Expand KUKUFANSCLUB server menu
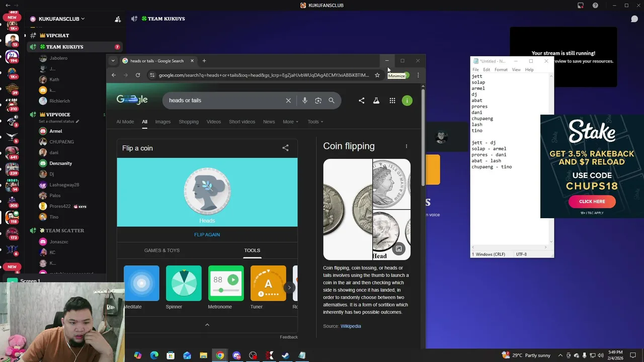This screenshot has height=362, width=644. tap(61, 19)
